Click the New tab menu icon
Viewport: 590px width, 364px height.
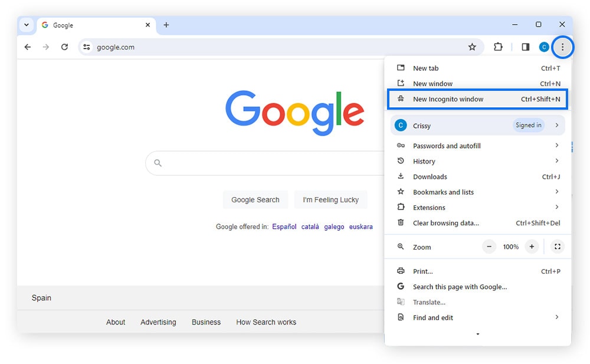click(401, 68)
